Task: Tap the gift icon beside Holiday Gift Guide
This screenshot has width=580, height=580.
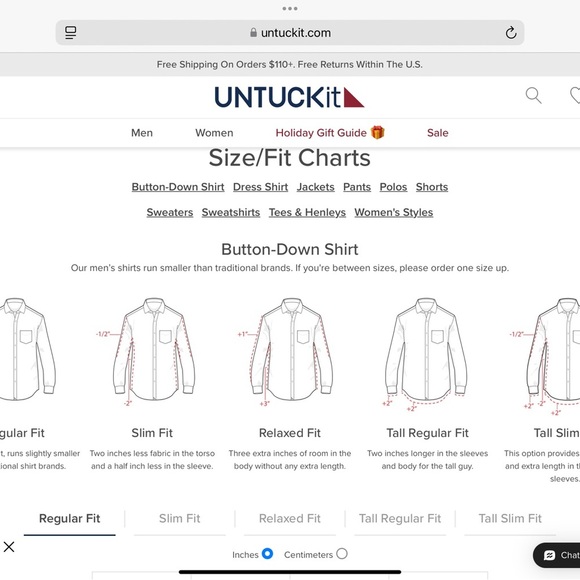Action: pos(378,132)
